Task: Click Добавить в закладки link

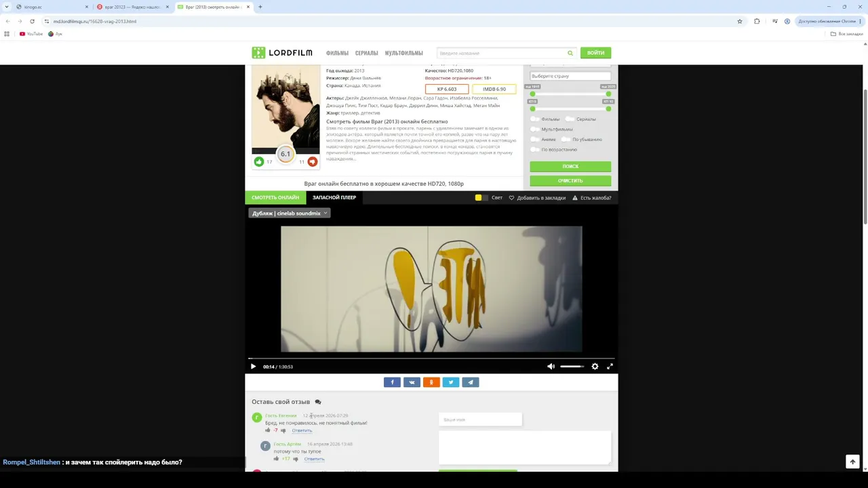Action: [537, 198]
